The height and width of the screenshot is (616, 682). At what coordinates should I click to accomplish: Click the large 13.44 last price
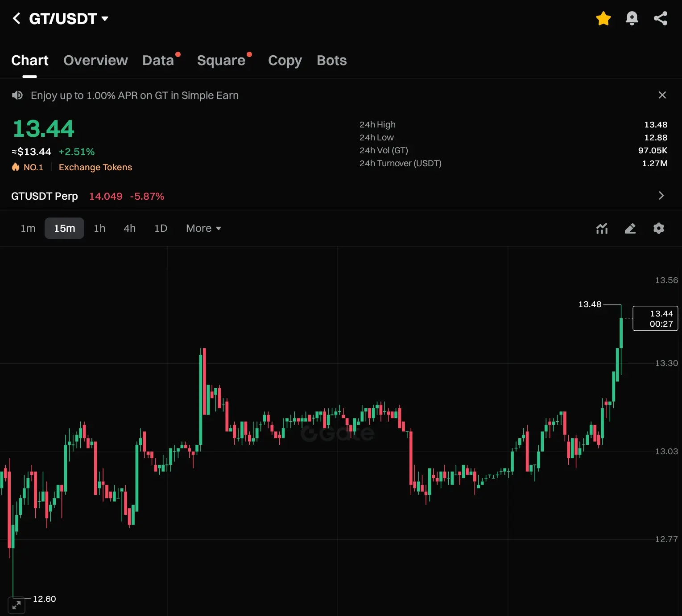click(x=43, y=129)
